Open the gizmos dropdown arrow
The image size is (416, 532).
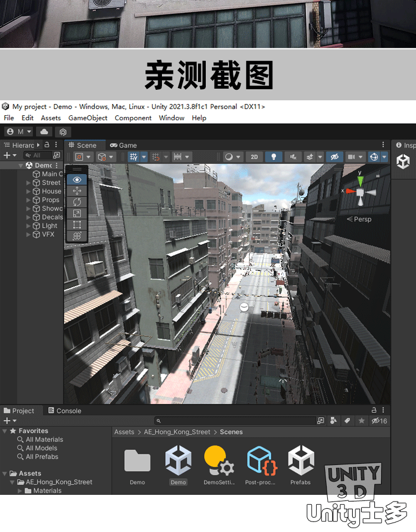pos(385,157)
